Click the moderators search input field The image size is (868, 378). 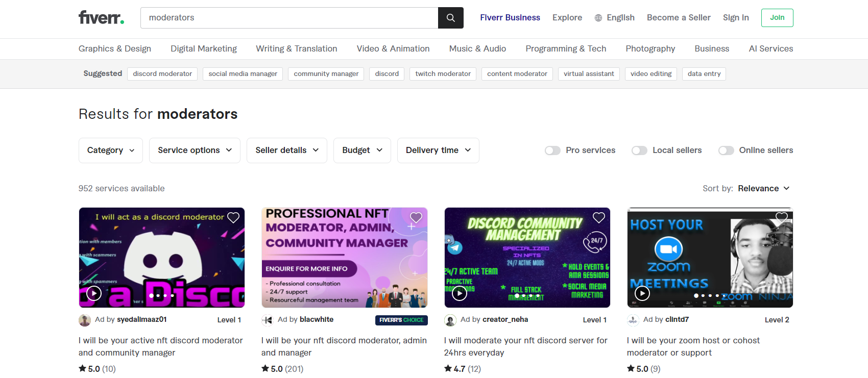click(x=289, y=18)
